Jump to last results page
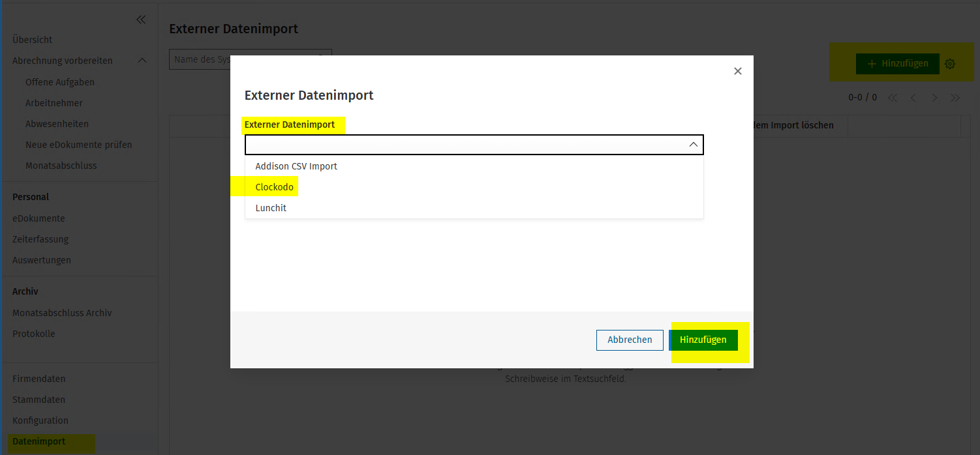The image size is (980, 455). [x=955, y=98]
